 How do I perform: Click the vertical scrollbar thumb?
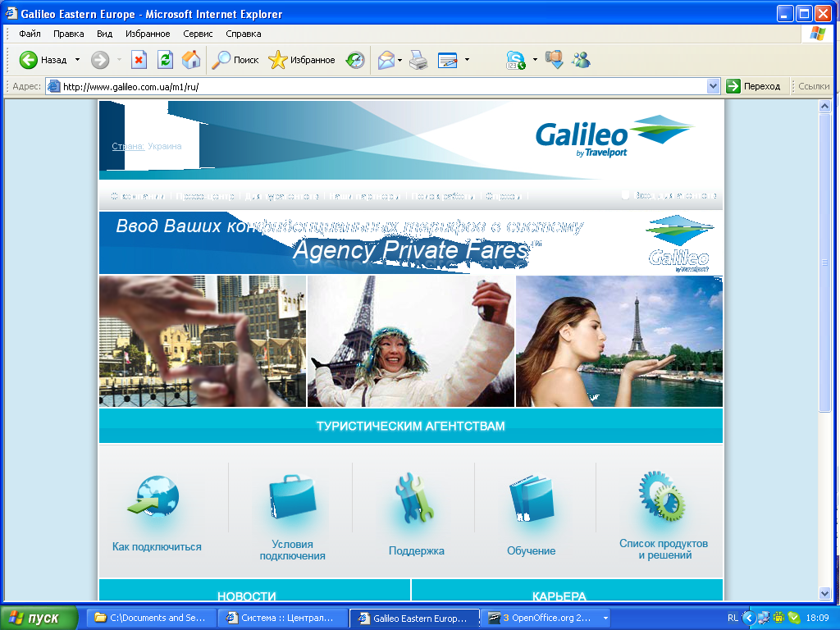(824, 262)
